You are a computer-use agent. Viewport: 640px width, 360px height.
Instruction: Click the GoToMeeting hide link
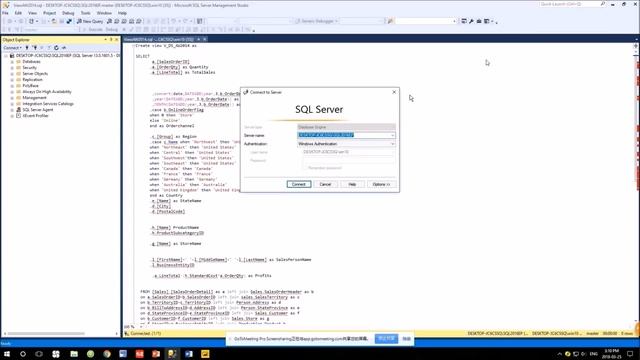pyautogui.click(x=407, y=339)
